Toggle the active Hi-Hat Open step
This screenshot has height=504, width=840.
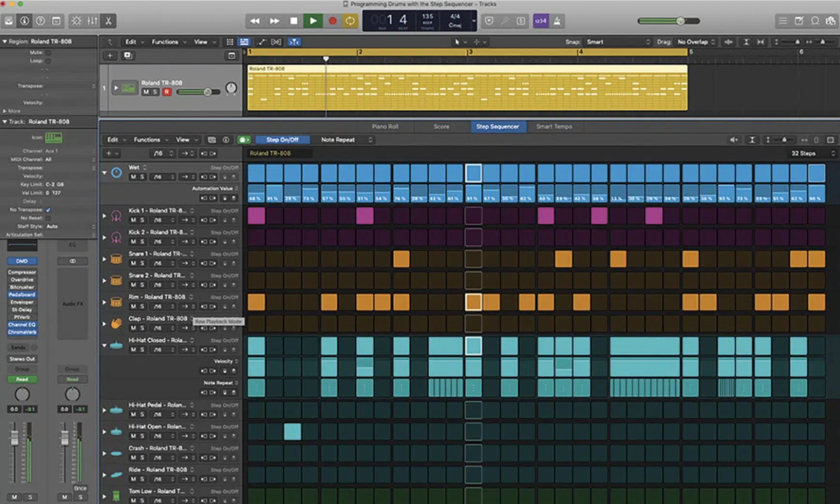(x=292, y=431)
